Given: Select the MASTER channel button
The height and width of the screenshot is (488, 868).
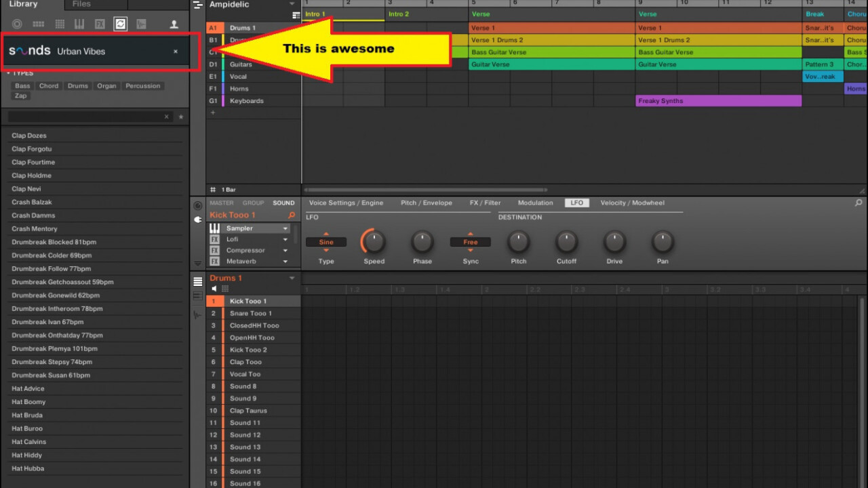Looking at the screenshot, I should point(221,203).
